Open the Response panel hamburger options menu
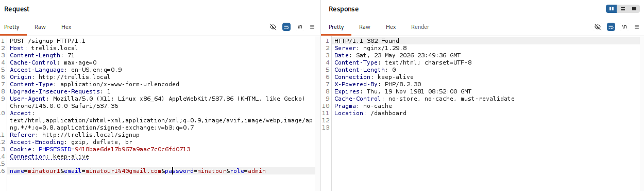Image resolution: width=644 pixels, height=191 pixels. tap(637, 27)
